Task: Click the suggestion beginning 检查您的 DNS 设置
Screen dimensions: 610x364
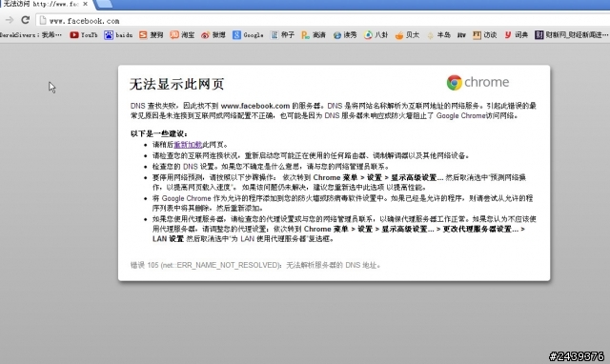Action: pyautogui.click(x=271, y=167)
